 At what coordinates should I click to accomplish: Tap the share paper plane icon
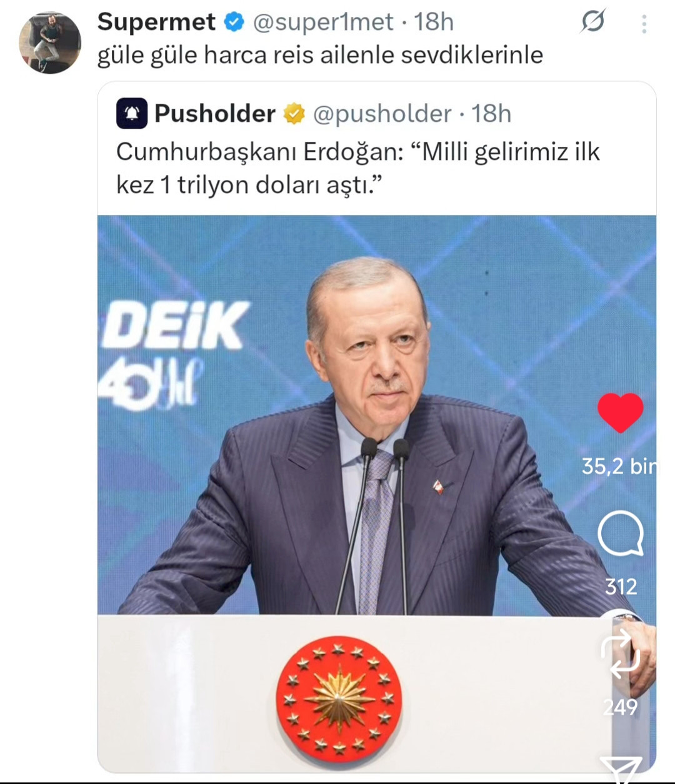(621, 769)
